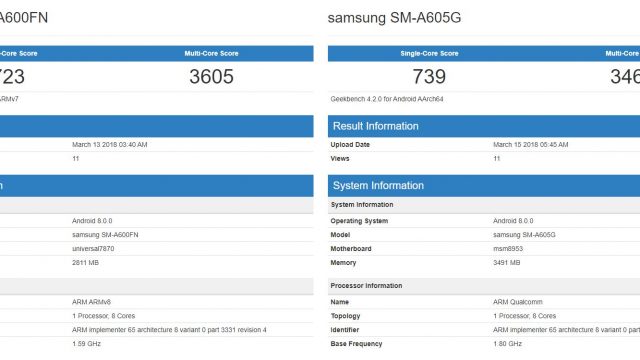Select the multi-core score value 3605
This screenshot has height=360, width=640.
(211, 76)
